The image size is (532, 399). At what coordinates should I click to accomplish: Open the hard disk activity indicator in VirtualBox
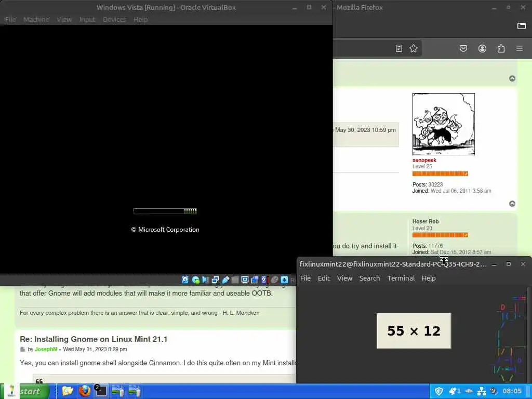click(185, 280)
